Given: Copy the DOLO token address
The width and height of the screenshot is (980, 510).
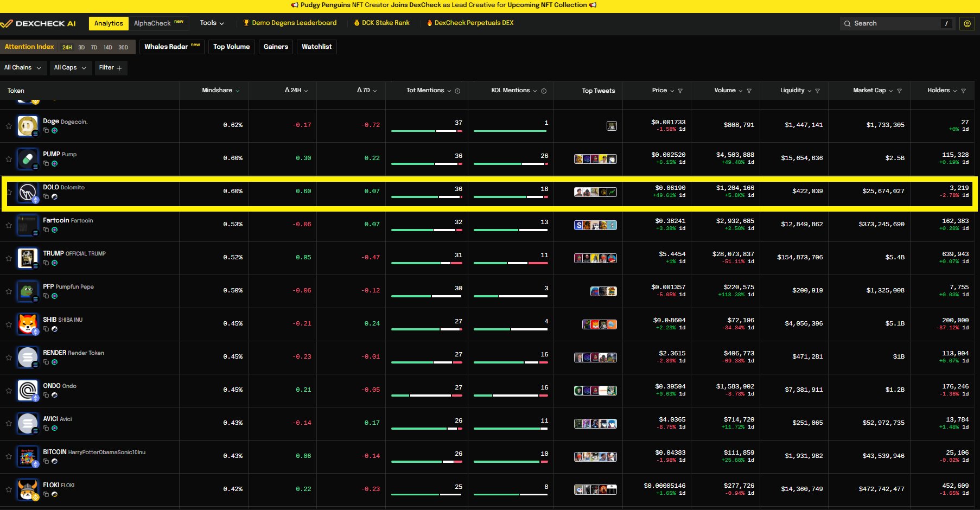Looking at the screenshot, I should pyautogui.click(x=46, y=196).
